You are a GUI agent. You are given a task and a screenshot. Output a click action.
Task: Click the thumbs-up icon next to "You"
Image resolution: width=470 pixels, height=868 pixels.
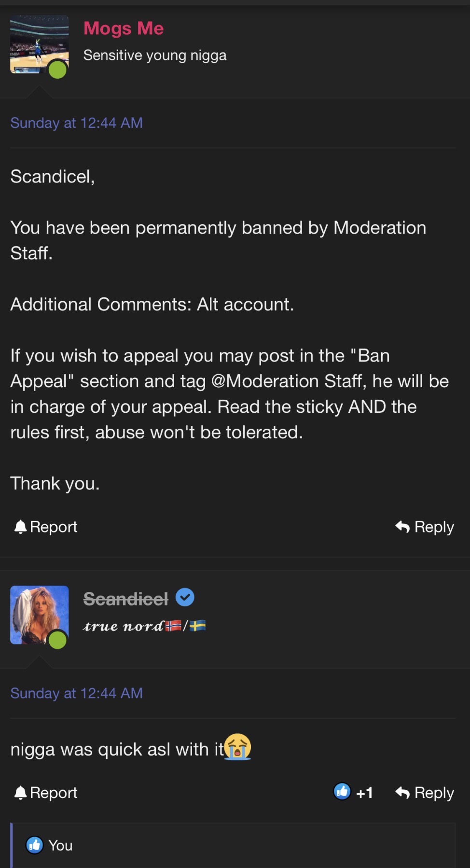pos(35,845)
